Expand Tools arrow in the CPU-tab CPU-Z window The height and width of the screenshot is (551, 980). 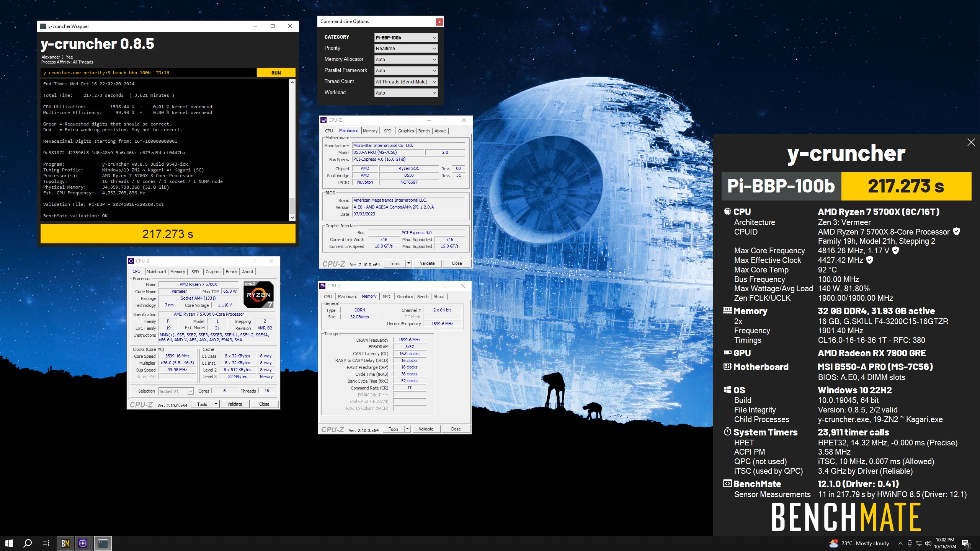point(216,404)
